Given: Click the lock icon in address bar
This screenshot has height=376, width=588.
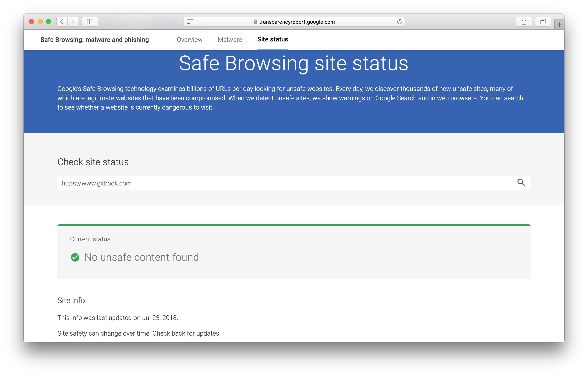Looking at the screenshot, I should 255,22.
